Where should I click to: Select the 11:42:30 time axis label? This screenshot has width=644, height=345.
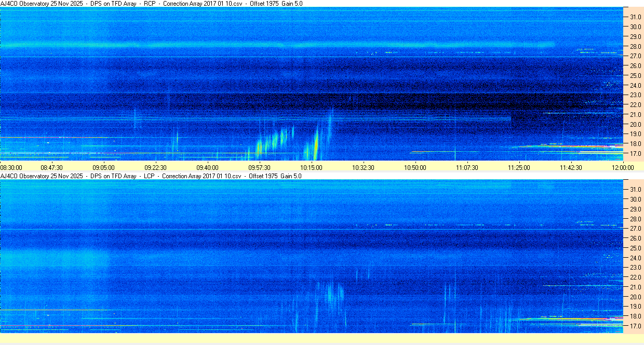(571, 167)
